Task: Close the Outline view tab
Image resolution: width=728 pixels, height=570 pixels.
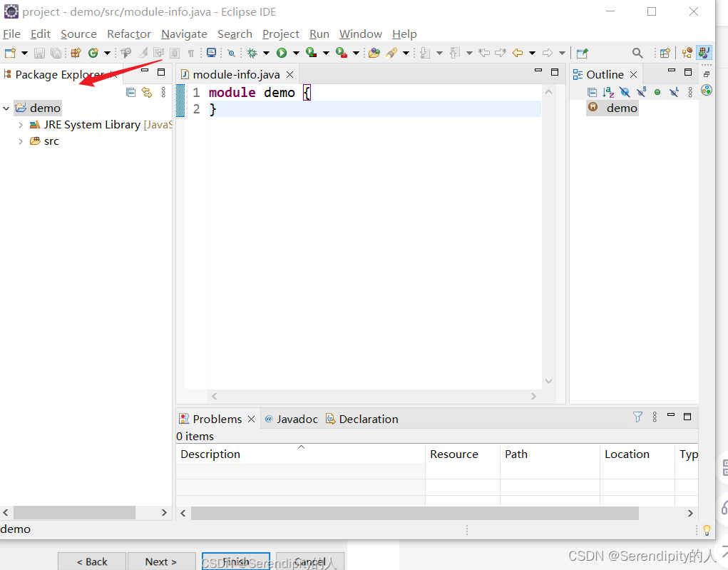Action: click(x=633, y=75)
